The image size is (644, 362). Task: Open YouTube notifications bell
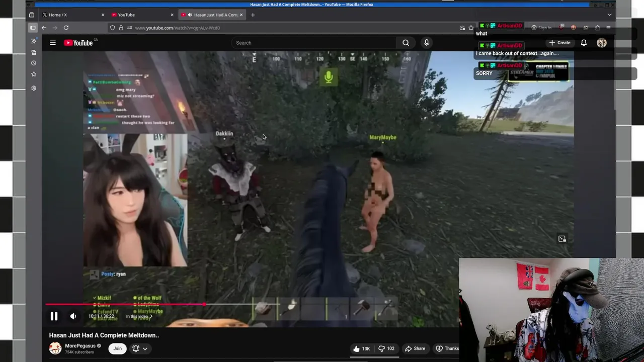point(584,43)
